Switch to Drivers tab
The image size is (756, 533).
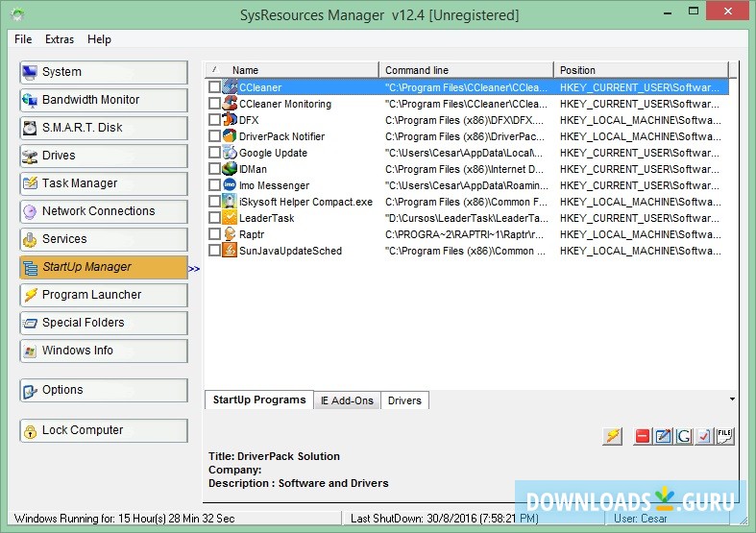[404, 400]
